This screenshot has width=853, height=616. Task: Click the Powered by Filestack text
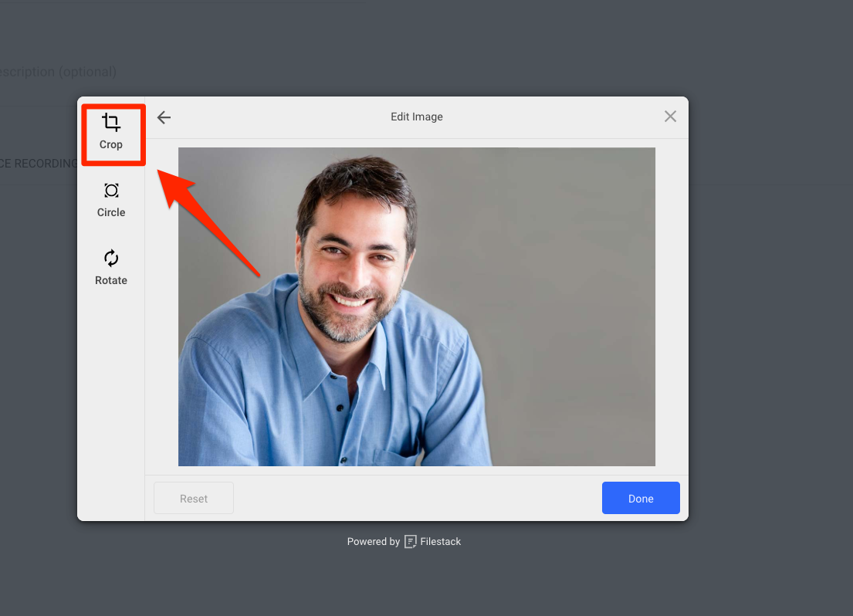pyautogui.click(x=373, y=541)
